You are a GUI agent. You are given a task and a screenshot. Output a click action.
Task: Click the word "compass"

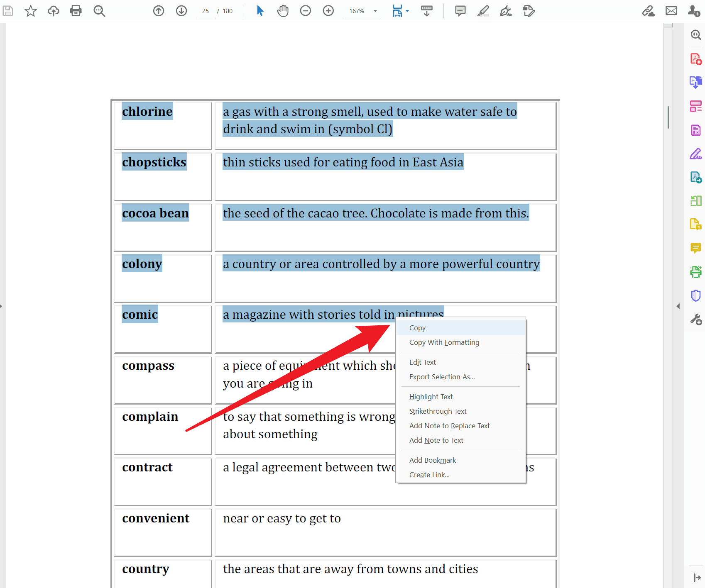(148, 366)
